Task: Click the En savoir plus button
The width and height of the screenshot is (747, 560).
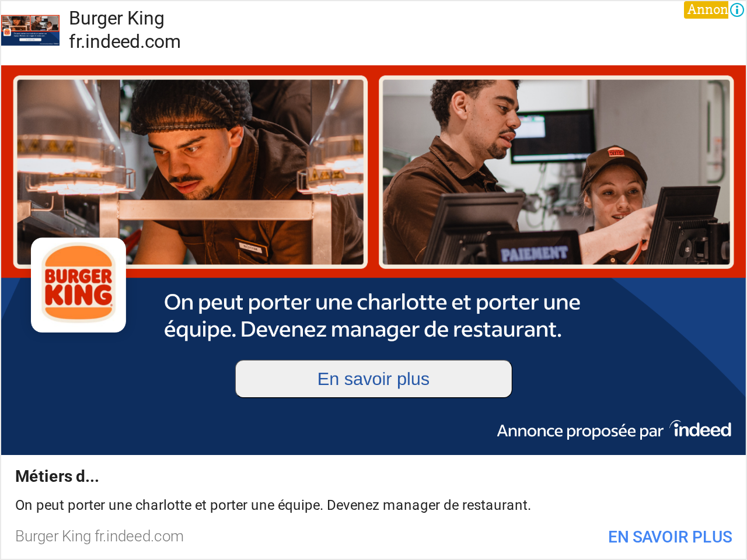Action: click(x=373, y=379)
